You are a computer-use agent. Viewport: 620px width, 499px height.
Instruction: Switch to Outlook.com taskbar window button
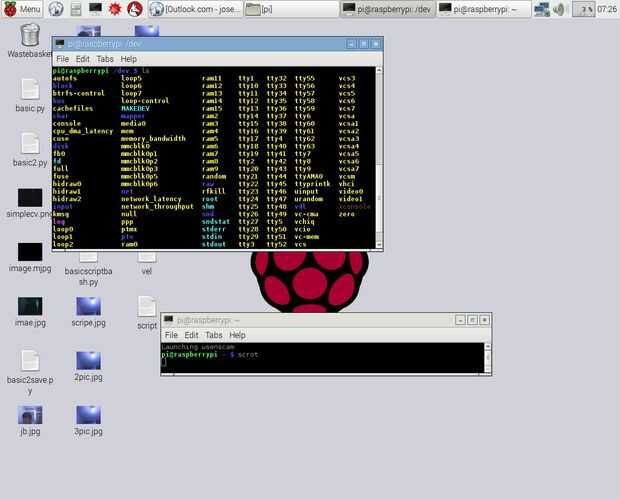click(196, 9)
